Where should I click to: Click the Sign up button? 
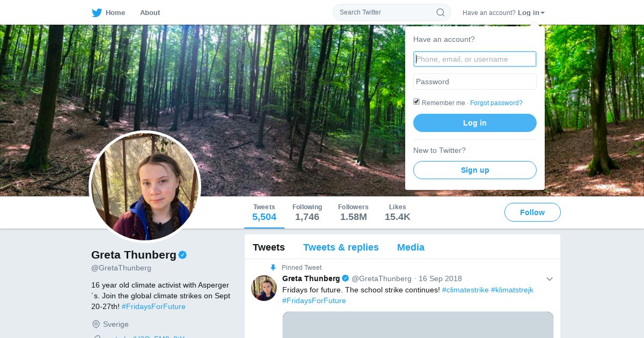point(475,170)
